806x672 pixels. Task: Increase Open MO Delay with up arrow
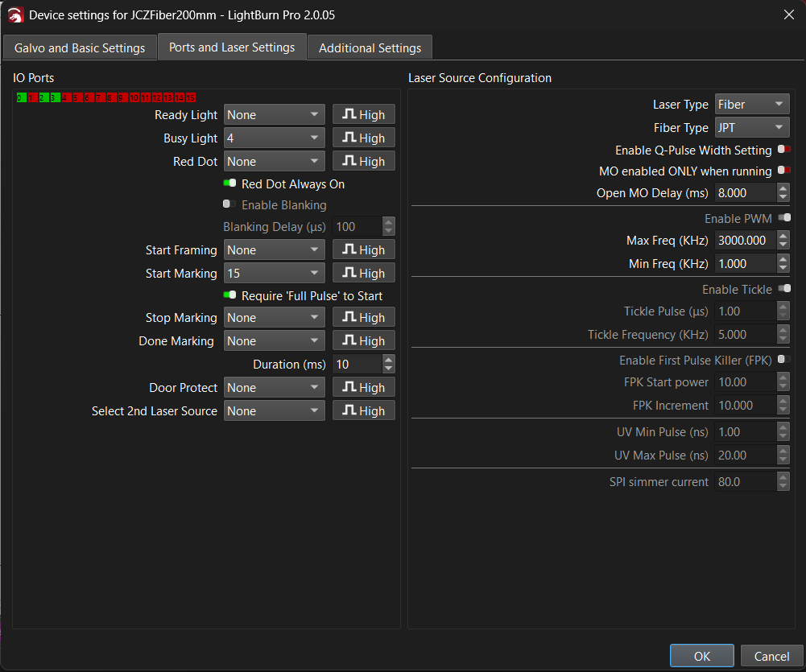tap(783, 189)
